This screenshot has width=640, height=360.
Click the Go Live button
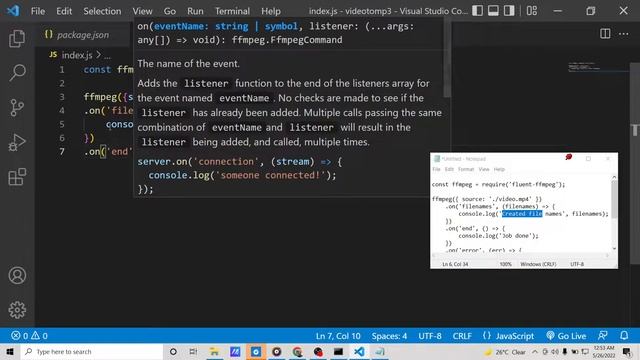pyautogui.click(x=566, y=336)
